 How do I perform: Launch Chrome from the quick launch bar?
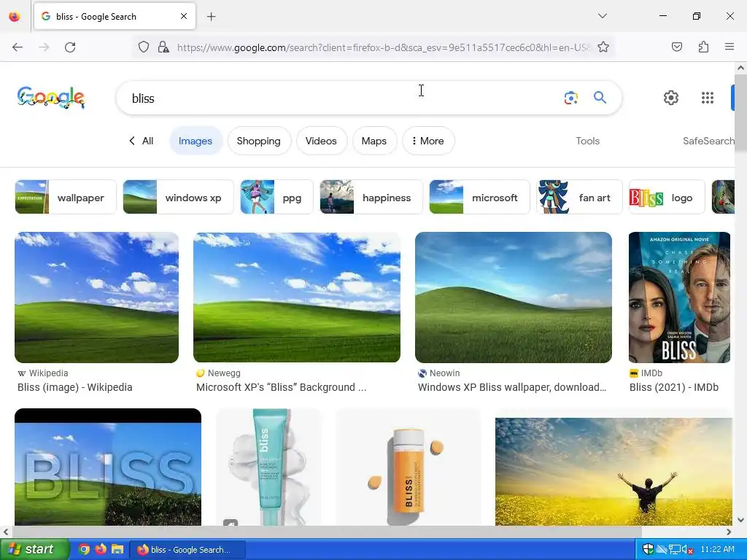pyautogui.click(x=83, y=549)
